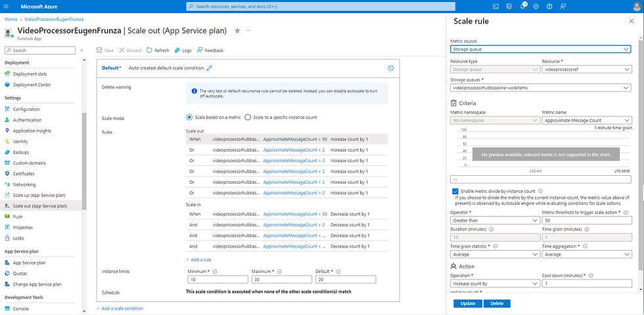
Task: Open Application Insights in the sidebar
Action: click(x=32, y=131)
